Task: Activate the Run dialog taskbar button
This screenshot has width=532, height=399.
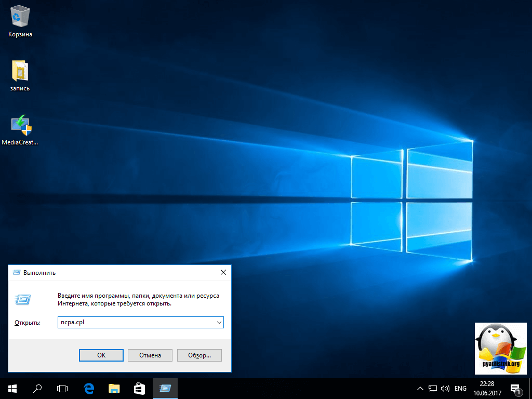Action: [x=165, y=389]
